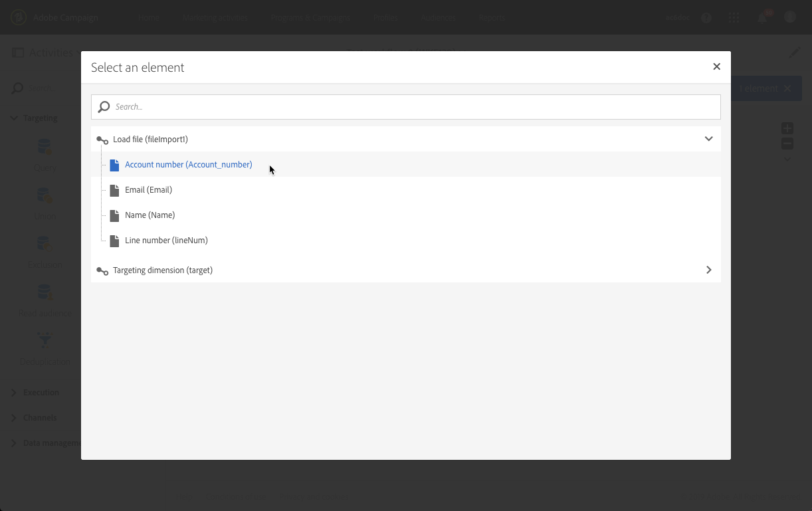Click the Adobe Campaign logo

coord(19,17)
